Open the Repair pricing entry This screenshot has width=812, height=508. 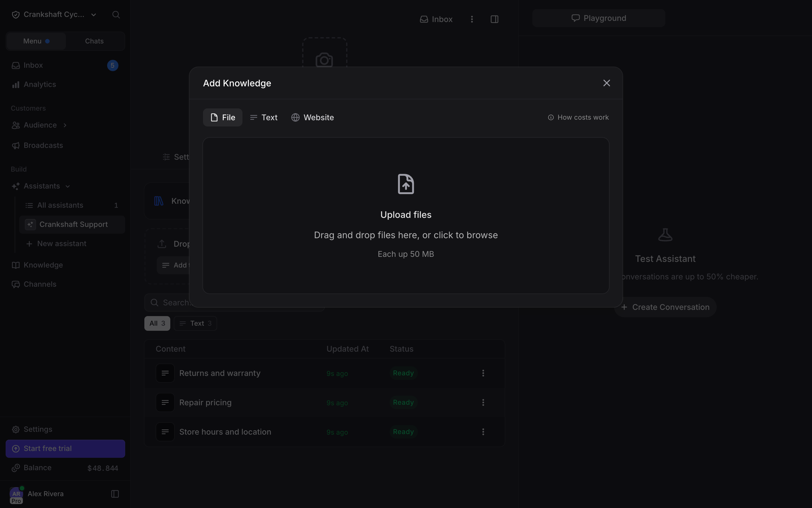[205, 402]
